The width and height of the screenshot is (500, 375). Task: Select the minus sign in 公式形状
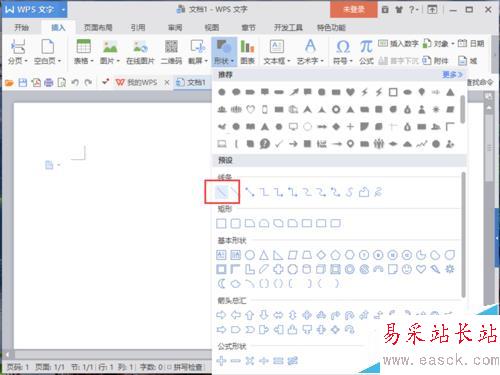[236, 361]
